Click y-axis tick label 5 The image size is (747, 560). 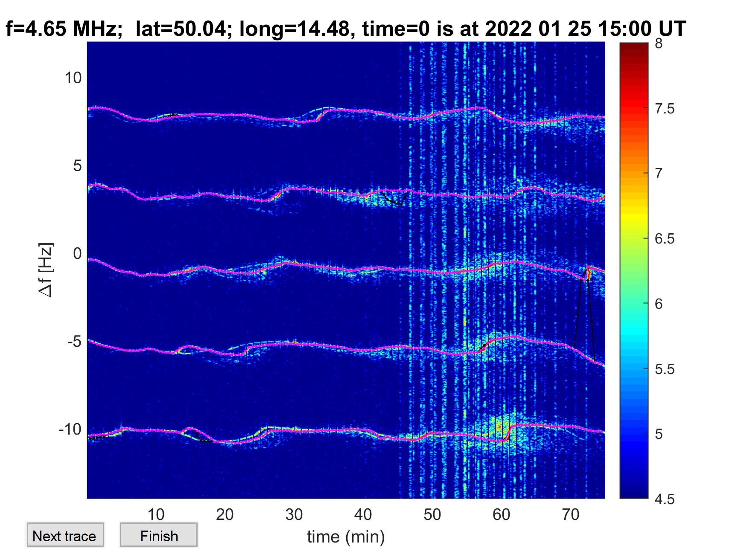[77, 165]
